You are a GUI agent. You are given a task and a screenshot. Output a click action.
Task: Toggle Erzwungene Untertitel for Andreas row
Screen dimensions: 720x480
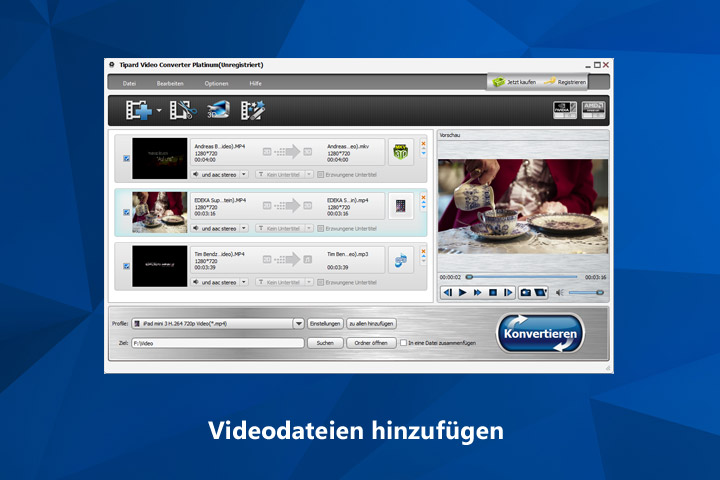[x=321, y=175]
